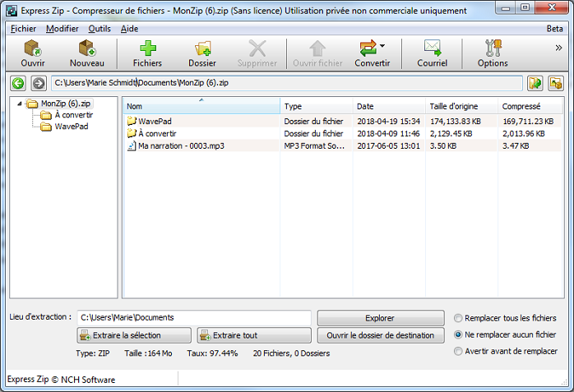The height and width of the screenshot is (392, 574).
Task: Click the À convertir folder icon in the tree
Action: [x=46, y=115]
